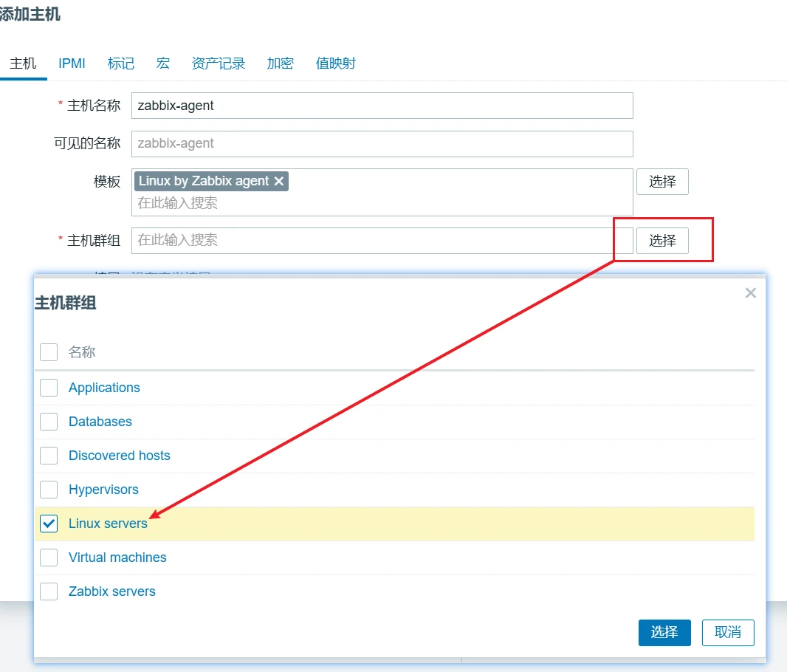Image resolution: width=787 pixels, height=672 pixels.
Task: Open the 标记 tab
Action: 121,64
